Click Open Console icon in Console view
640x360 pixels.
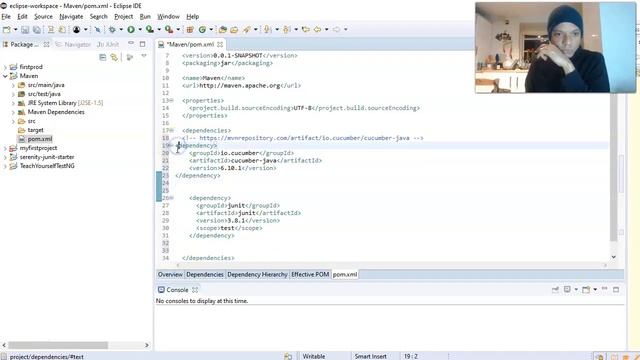[x=586, y=290]
